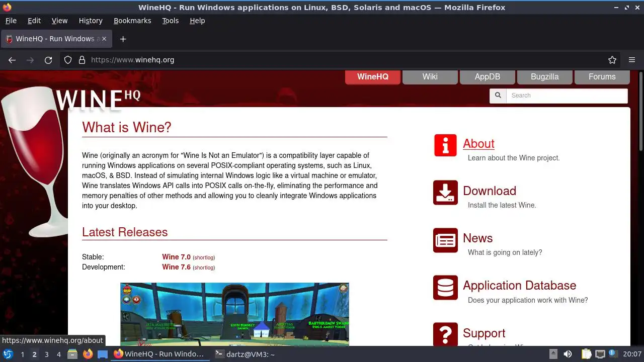
Task: Open the Support link
Action: pos(484,333)
